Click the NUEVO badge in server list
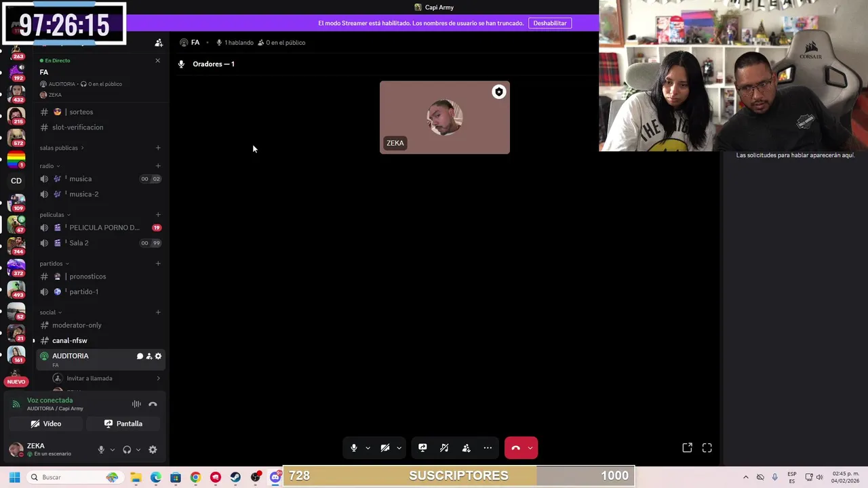The image size is (868, 488). point(16,382)
